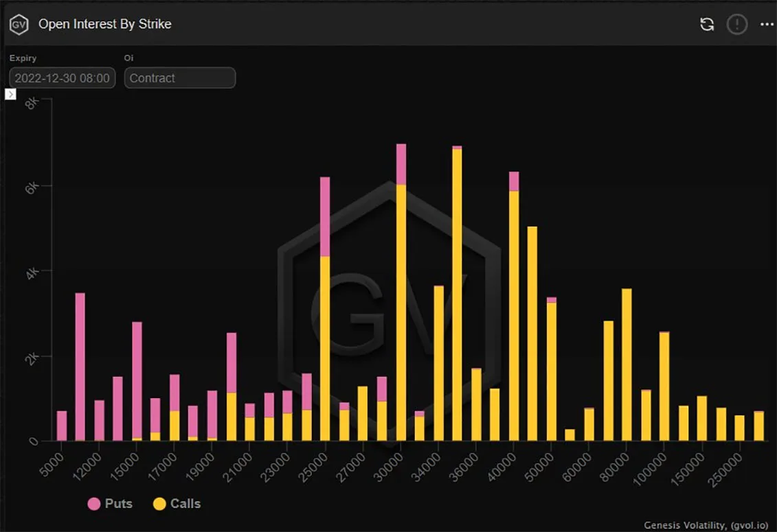Click the 25000 strike bar
777x532 pixels.
(x=325, y=309)
